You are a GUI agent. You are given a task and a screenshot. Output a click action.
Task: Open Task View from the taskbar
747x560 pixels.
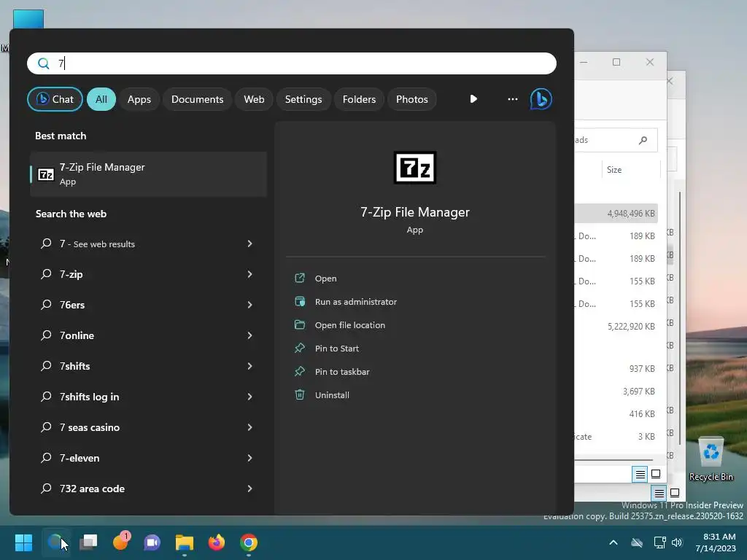tap(88, 542)
